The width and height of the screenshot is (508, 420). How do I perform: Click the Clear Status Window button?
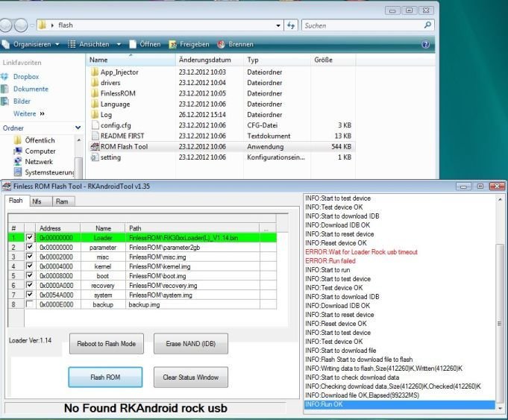pyautogui.click(x=191, y=377)
